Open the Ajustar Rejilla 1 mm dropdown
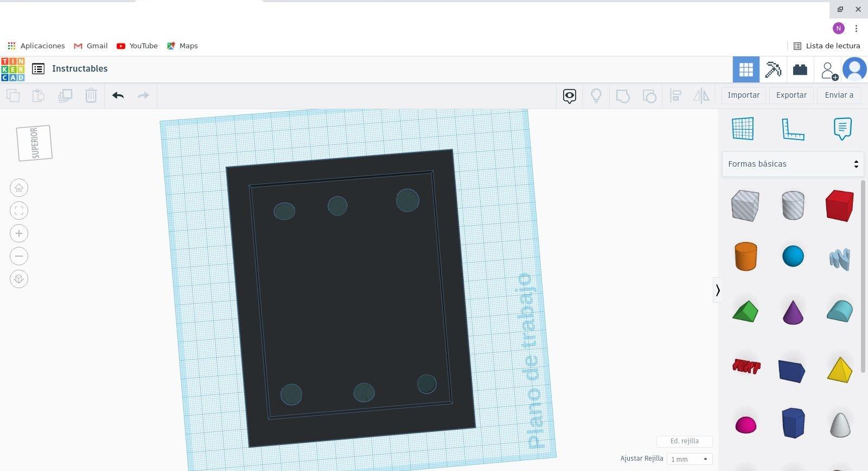868x471 pixels. coord(690,459)
